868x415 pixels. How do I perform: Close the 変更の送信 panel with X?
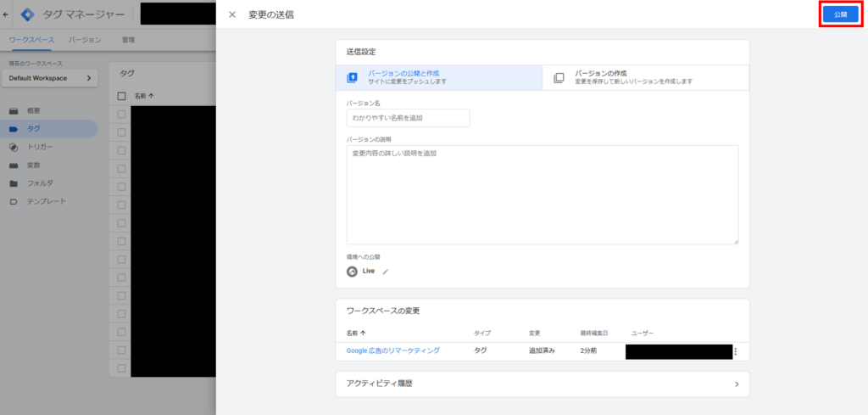coord(232,15)
